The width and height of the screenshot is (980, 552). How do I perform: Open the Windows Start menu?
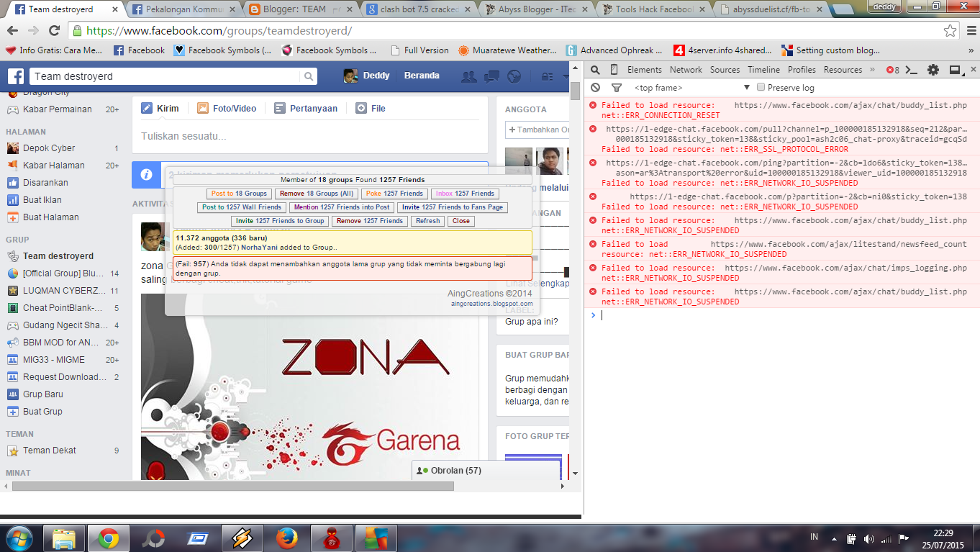coord(19,538)
